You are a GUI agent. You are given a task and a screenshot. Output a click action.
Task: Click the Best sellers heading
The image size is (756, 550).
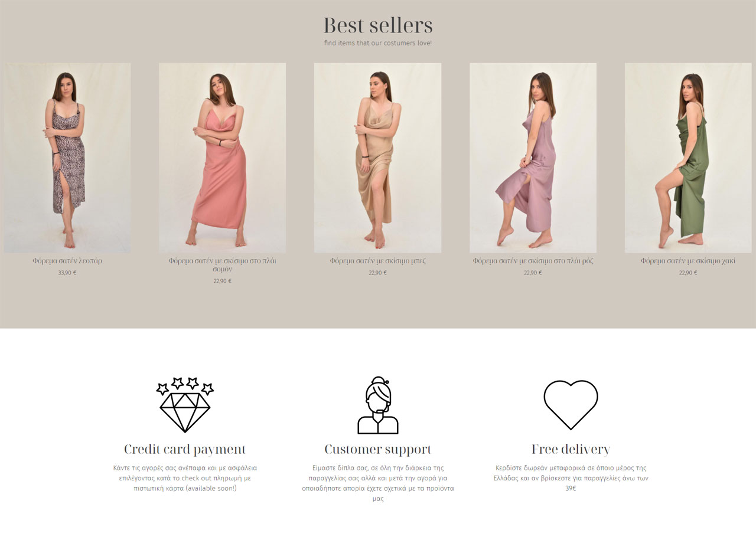pyautogui.click(x=378, y=25)
